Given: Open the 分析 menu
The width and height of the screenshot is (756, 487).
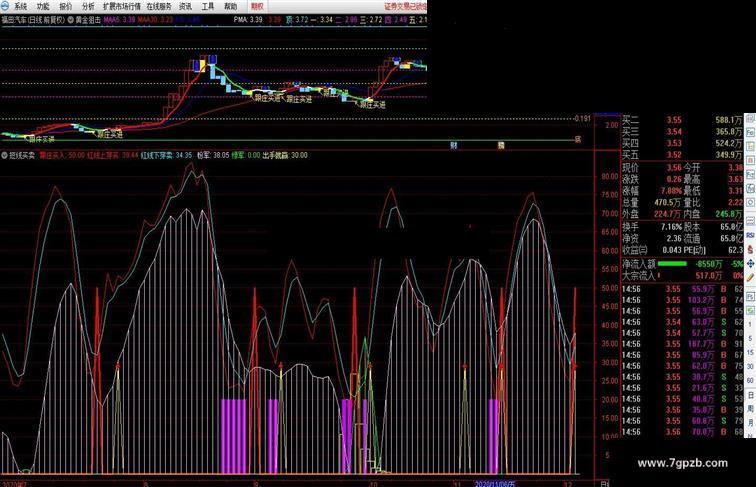Looking at the screenshot, I should coord(88,6).
